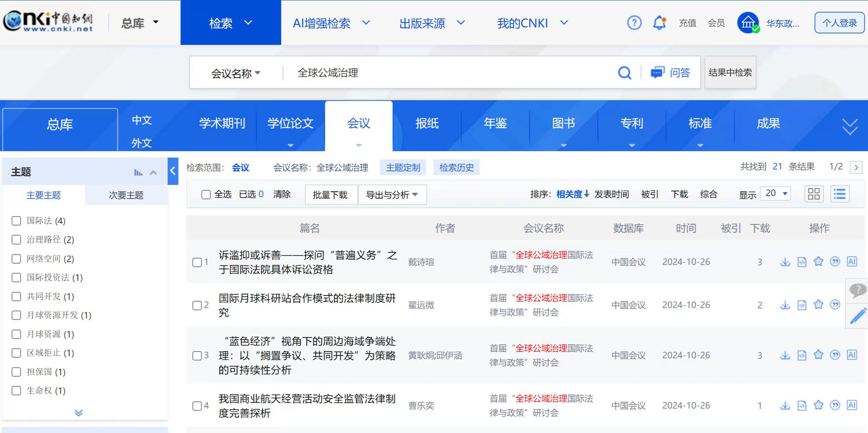
Task: Switch to the 次要主题 tab
Action: point(126,195)
